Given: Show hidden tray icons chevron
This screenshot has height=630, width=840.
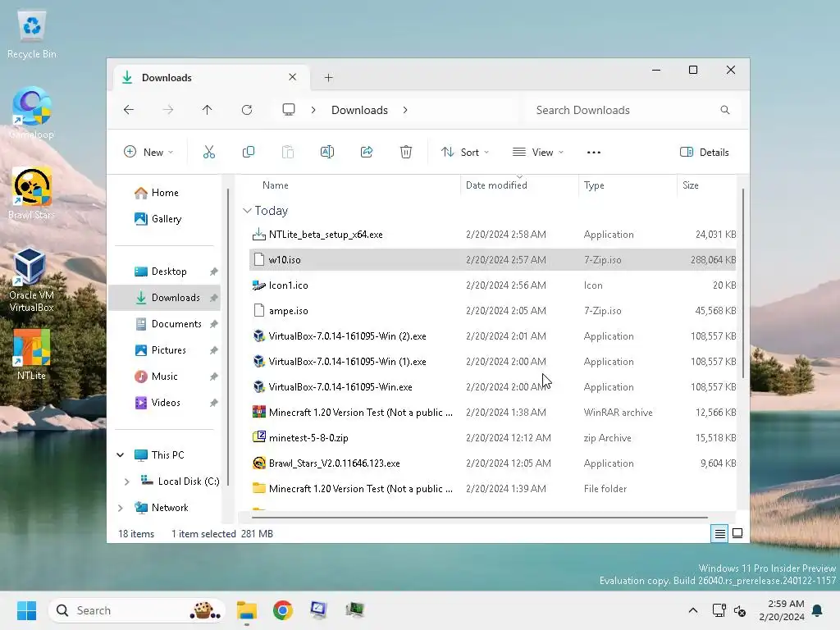Looking at the screenshot, I should [x=692, y=610].
